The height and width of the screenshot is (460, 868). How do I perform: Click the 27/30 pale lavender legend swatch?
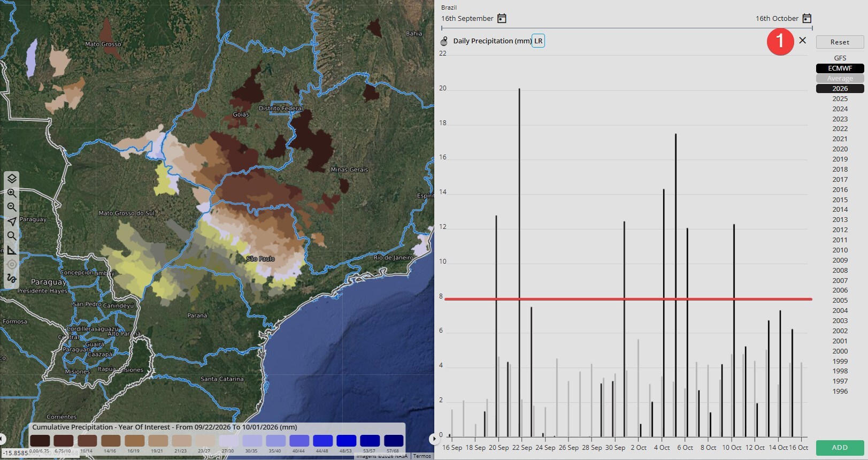[228, 441]
